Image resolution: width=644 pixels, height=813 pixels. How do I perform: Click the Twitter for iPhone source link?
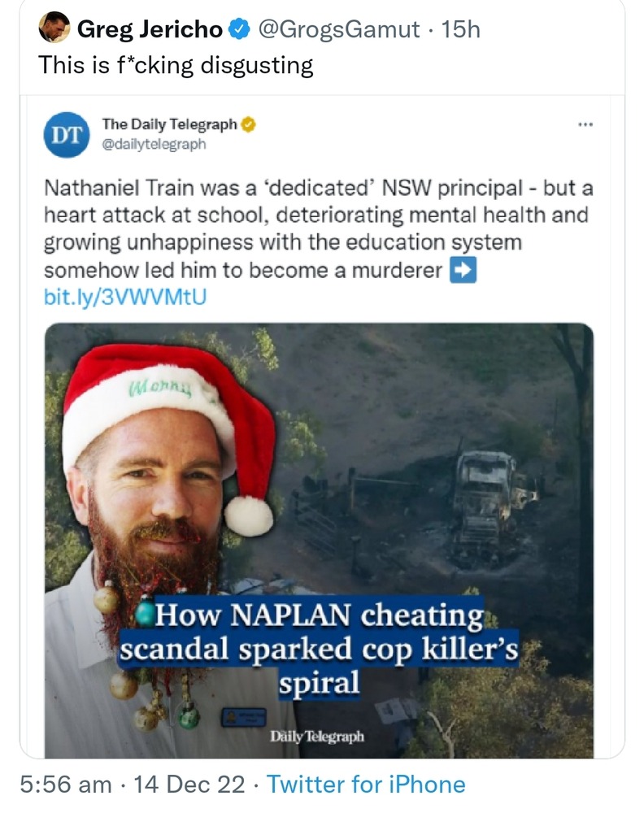tap(366, 785)
